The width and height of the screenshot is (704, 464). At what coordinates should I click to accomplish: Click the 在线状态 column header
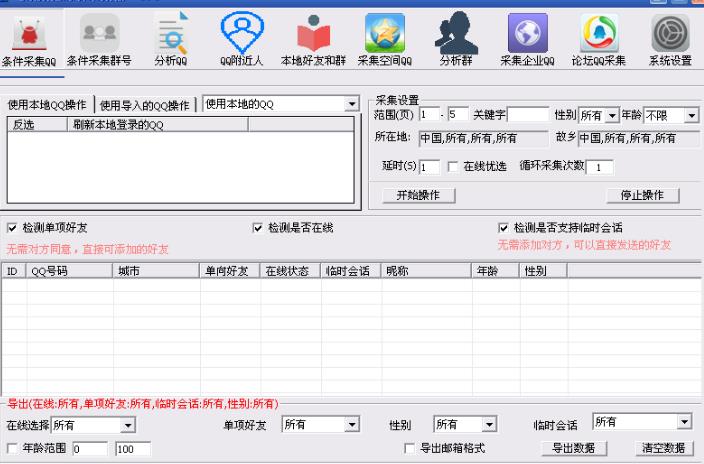pyautogui.click(x=290, y=271)
